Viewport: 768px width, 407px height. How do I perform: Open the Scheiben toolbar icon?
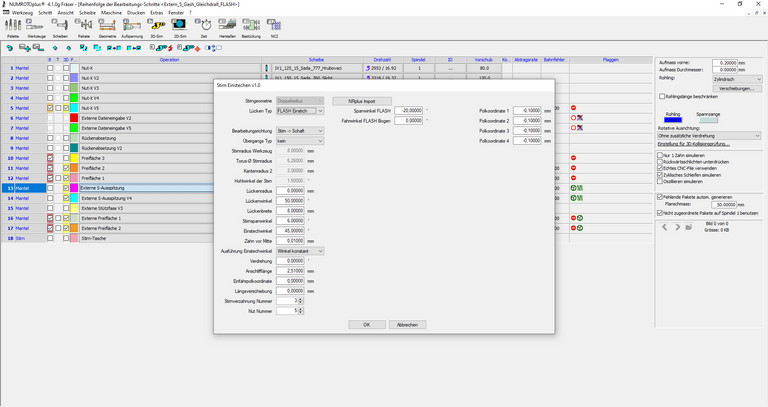pyautogui.click(x=60, y=25)
